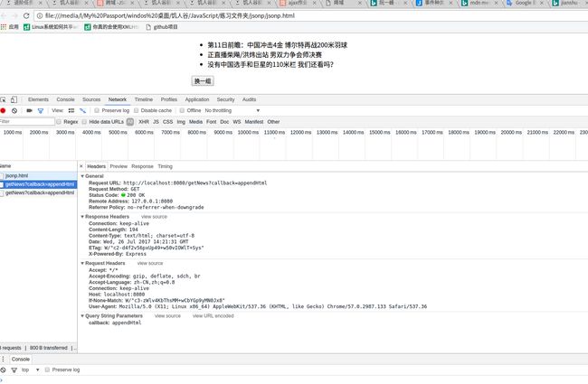
Task: Switch to the Elements panel tab
Action: click(x=38, y=99)
